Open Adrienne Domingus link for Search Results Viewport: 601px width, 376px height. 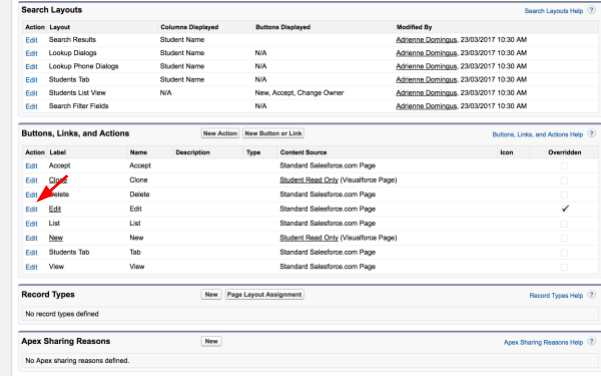pyautogui.click(x=426, y=40)
